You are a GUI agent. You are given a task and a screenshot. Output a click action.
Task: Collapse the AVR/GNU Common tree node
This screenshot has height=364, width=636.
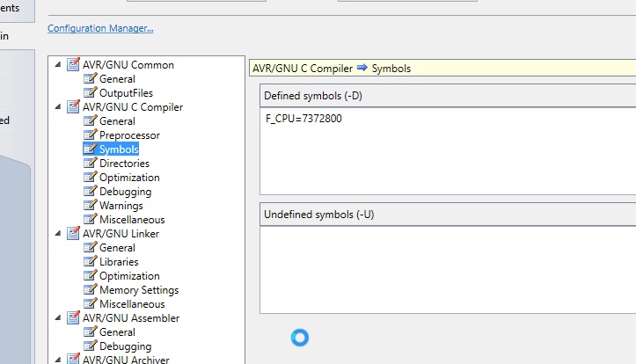58,65
